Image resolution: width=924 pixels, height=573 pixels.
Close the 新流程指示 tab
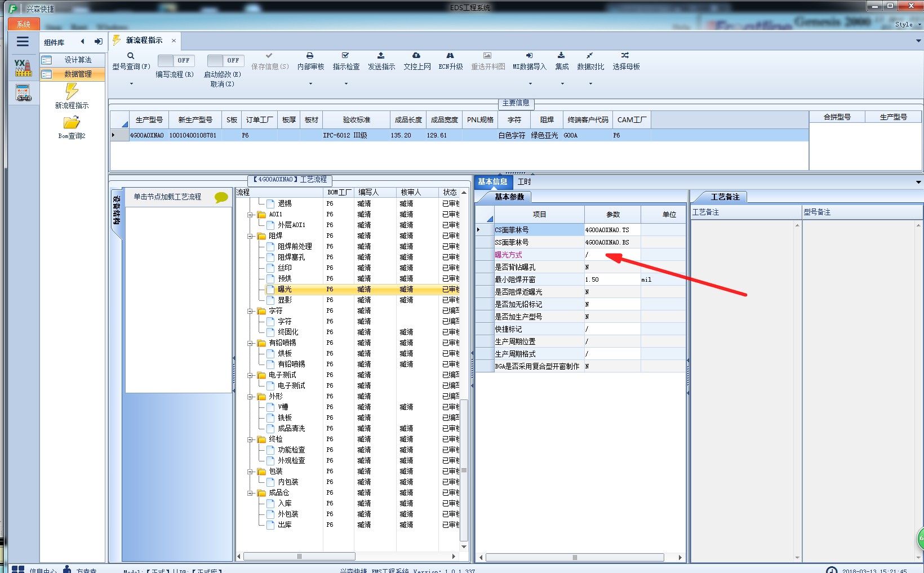174,41
